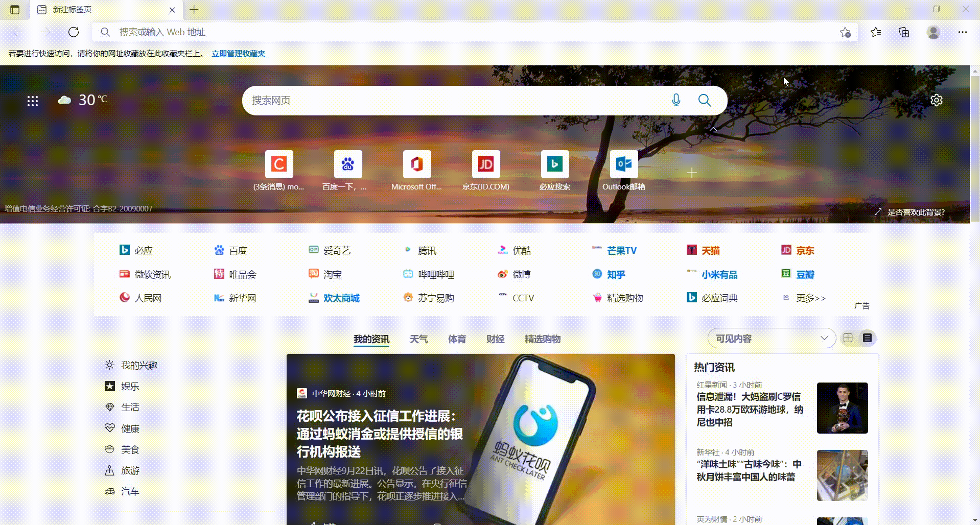The height and width of the screenshot is (525, 980).
Task: Open the 花呗公布接入征信工作进展 headline
Action: click(380, 434)
